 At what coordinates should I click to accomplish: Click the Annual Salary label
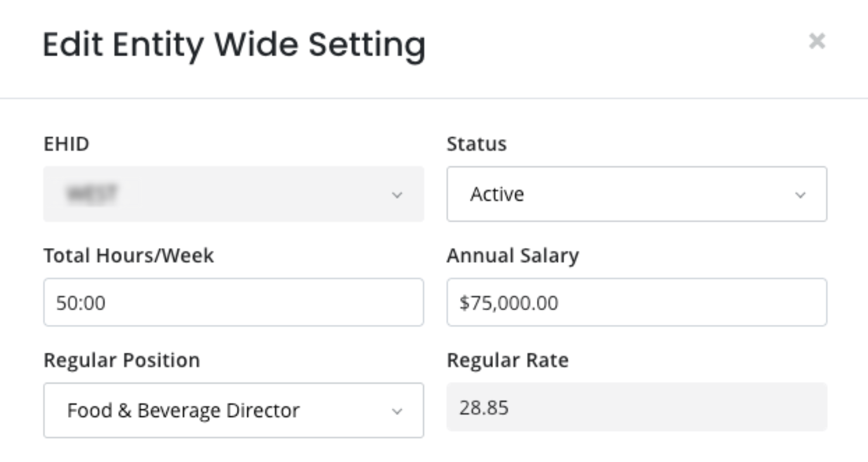point(512,256)
